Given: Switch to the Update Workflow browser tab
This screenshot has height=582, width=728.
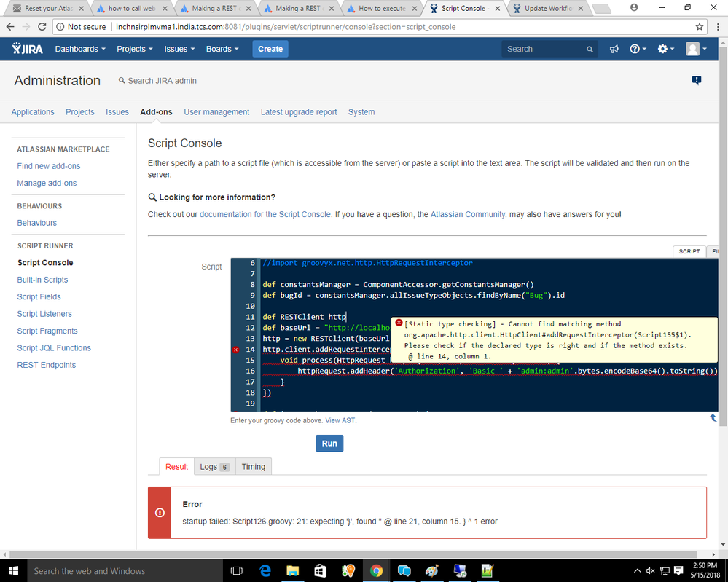Looking at the screenshot, I should pyautogui.click(x=548, y=8).
